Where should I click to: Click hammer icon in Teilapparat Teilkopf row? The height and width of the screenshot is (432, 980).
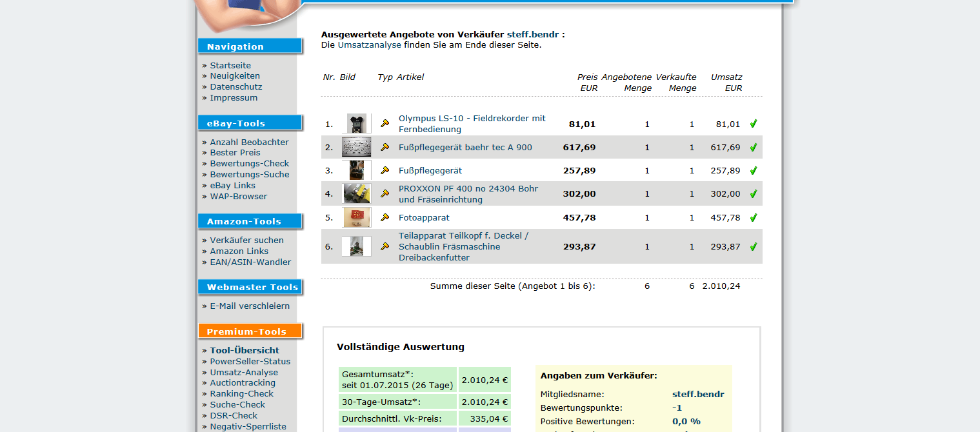click(385, 247)
